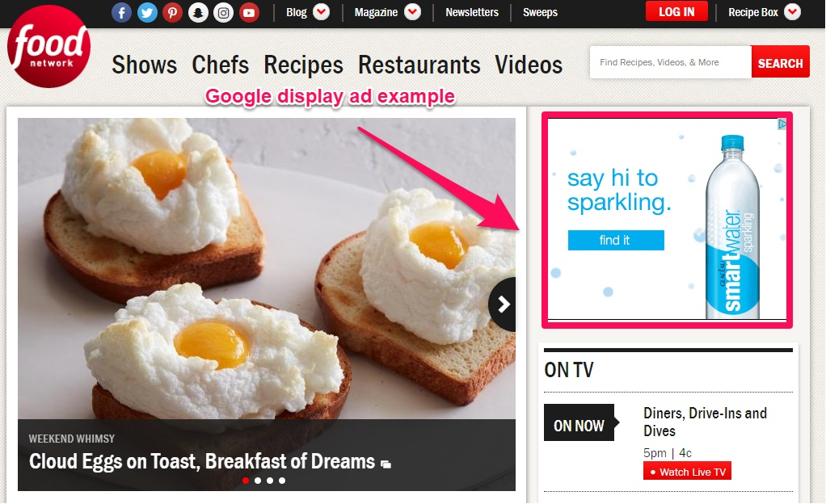The width and height of the screenshot is (826, 504).
Task: Open the Pinterest social icon
Action: click(x=172, y=12)
